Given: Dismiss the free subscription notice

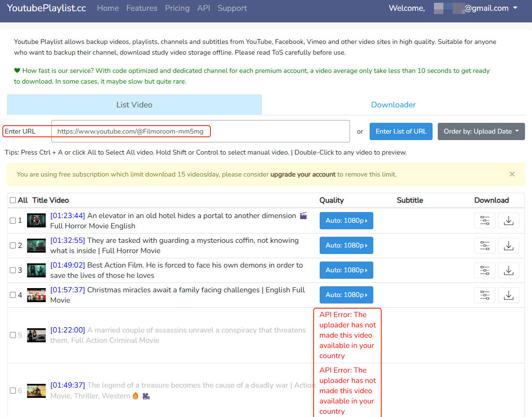Looking at the screenshot, I should pyautogui.click(x=512, y=174).
